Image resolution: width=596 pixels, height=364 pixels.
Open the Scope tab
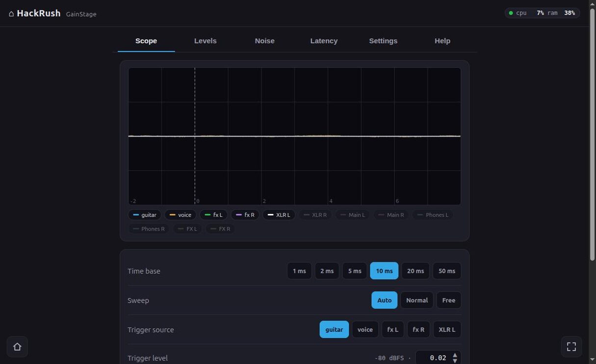[146, 41]
